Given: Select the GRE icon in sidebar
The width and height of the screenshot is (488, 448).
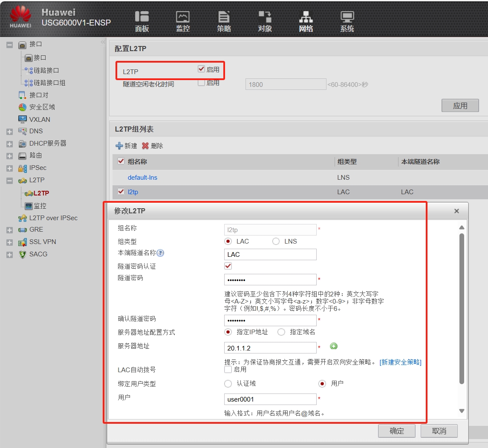Looking at the screenshot, I should (22, 230).
